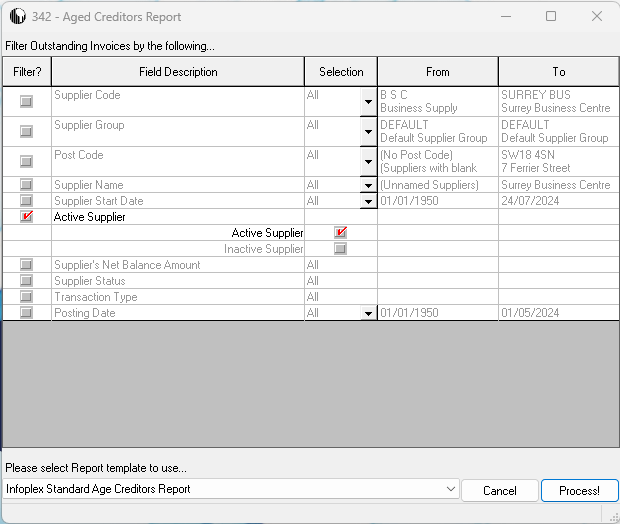
Task: Check the Inactive Supplier selection box
Action: (x=341, y=249)
